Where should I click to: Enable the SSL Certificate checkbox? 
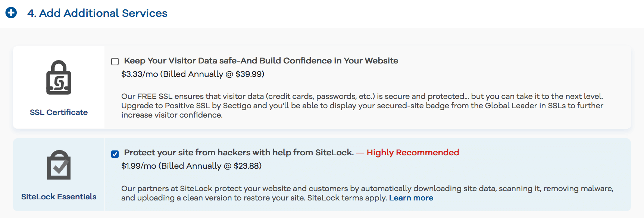click(115, 62)
